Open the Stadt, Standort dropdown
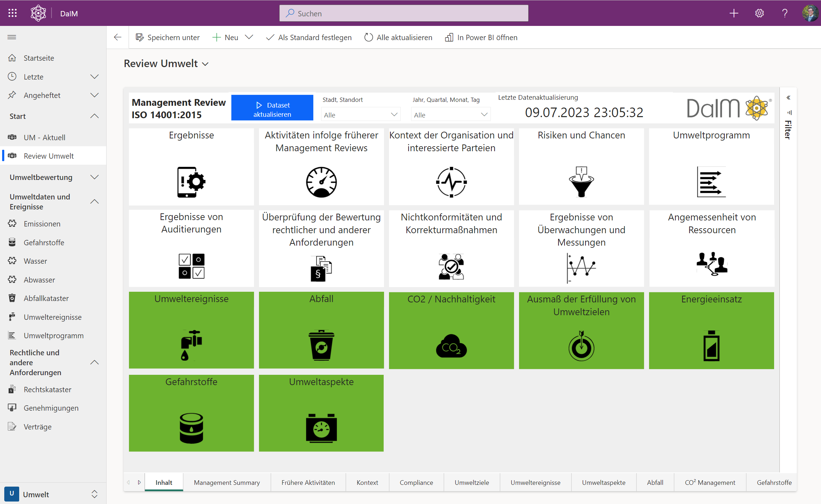Image resolution: width=821 pixels, height=504 pixels. tap(360, 114)
